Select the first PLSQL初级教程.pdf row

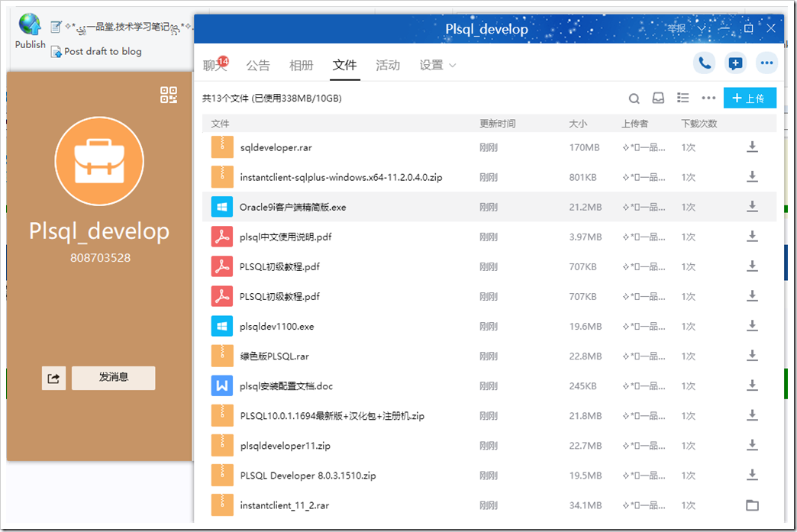(489, 266)
